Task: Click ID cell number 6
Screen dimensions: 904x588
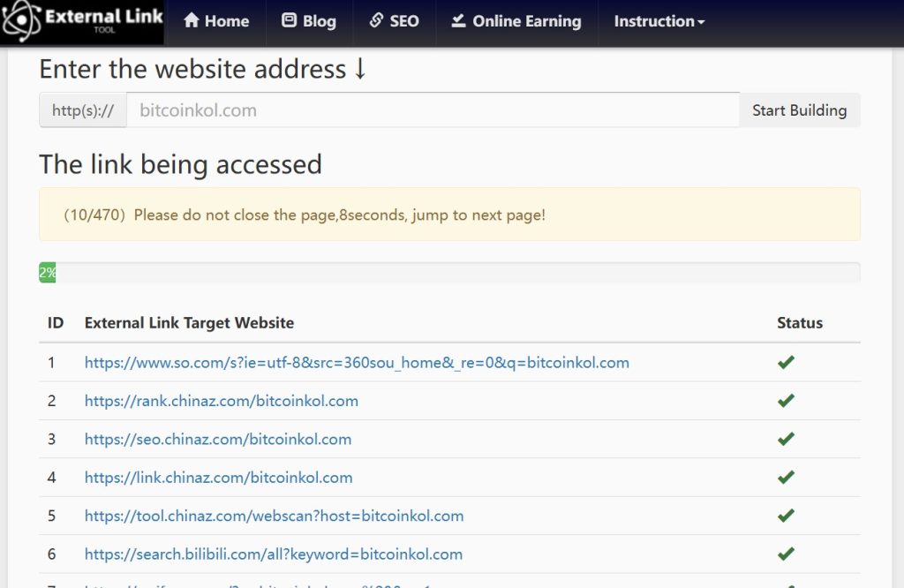Action: coord(51,554)
